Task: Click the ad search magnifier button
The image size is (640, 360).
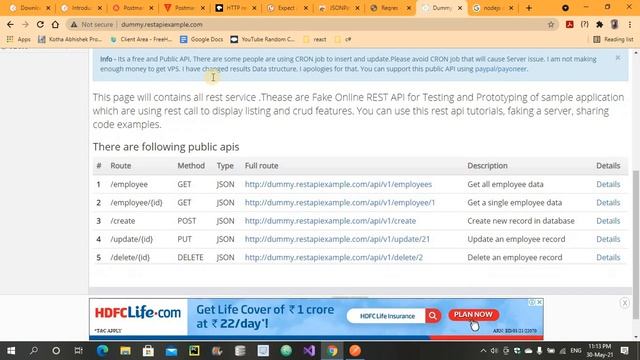Action: click(x=433, y=315)
